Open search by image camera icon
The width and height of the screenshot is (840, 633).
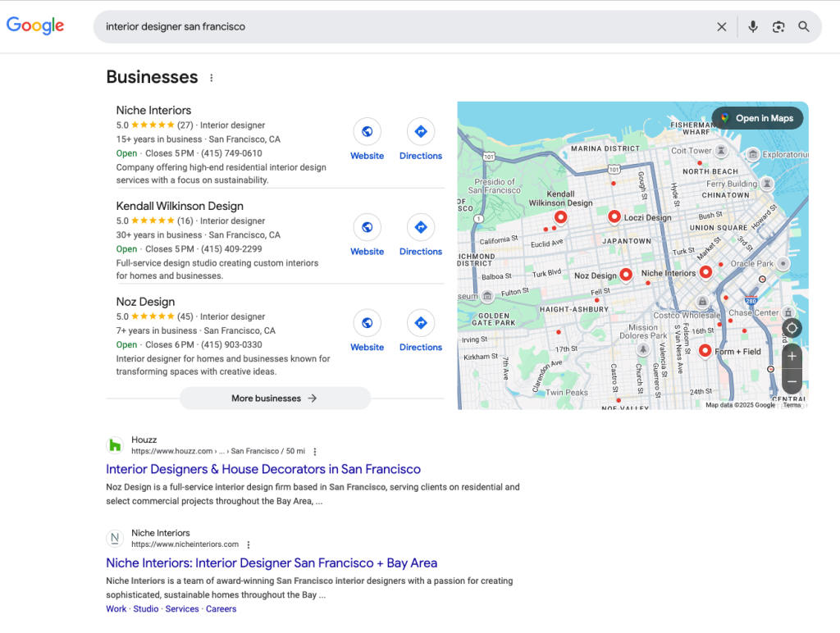(778, 27)
